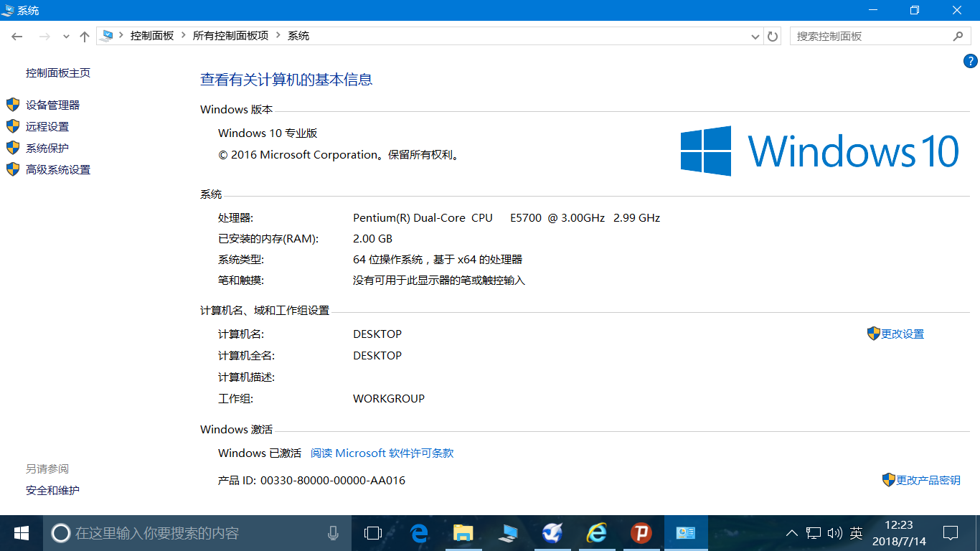The height and width of the screenshot is (551, 980).
Task: Expand the address bar history dropdown
Action: (755, 36)
